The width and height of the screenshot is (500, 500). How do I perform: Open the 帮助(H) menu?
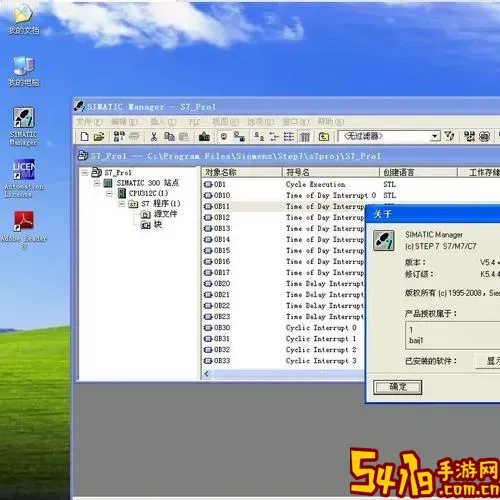[331, 122]
